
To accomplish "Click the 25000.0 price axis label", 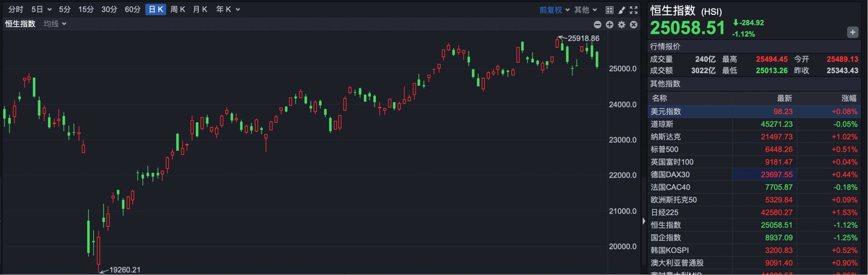I will [623, 69].
